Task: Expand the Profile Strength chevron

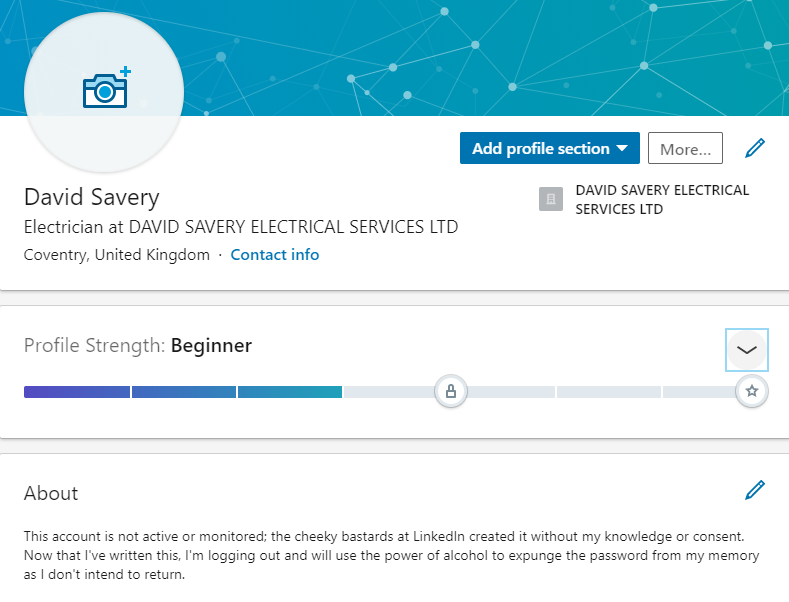Action: point(747,350)
